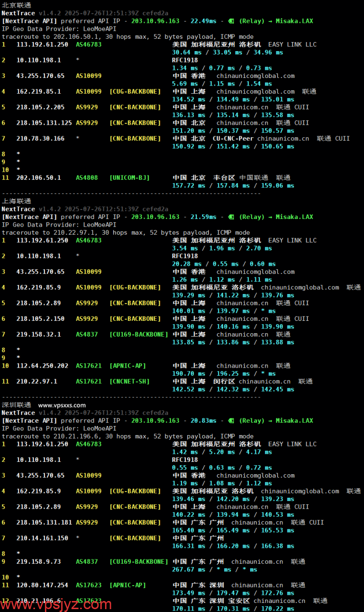Select timings '166.31 ms / 166.20 ms / 166.38 ms'

[233, 546]
